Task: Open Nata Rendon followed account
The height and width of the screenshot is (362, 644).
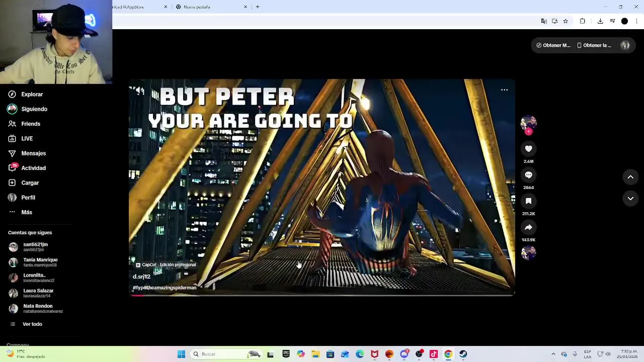Action: pyautogui.click(x=35, y=308)
